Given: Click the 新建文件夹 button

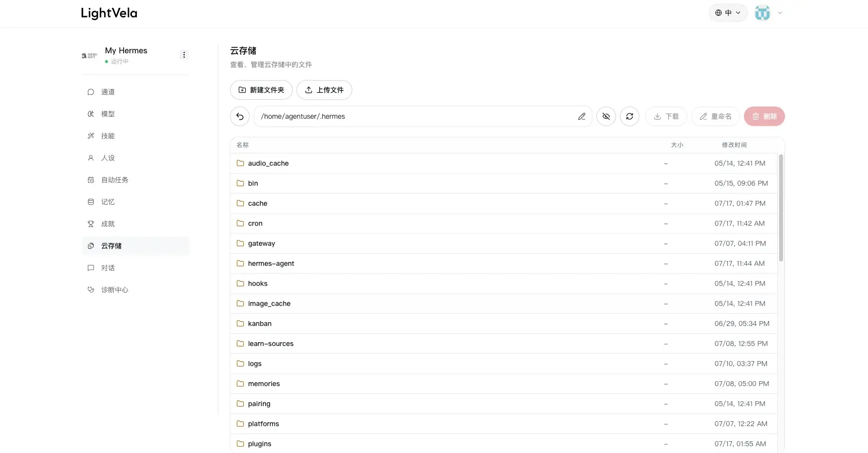Looking at the screenshot, I should click(x=261, y=90).
